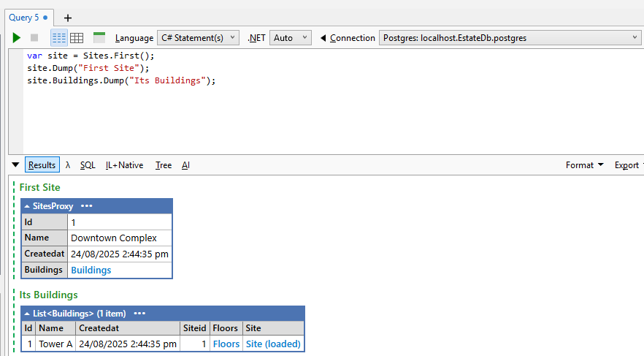Click the gray Stop execution icon
644x356 pixels.
point(34,38)
